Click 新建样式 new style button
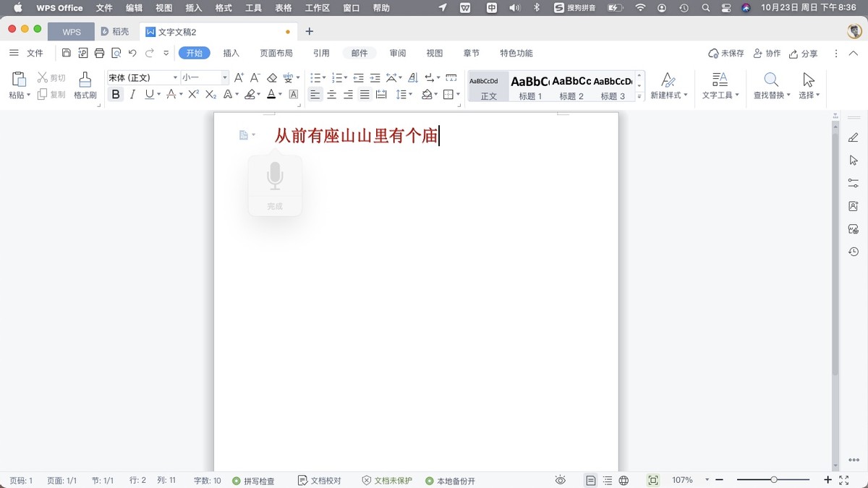Viewport: 868px width, 488px height. point(668,86)
